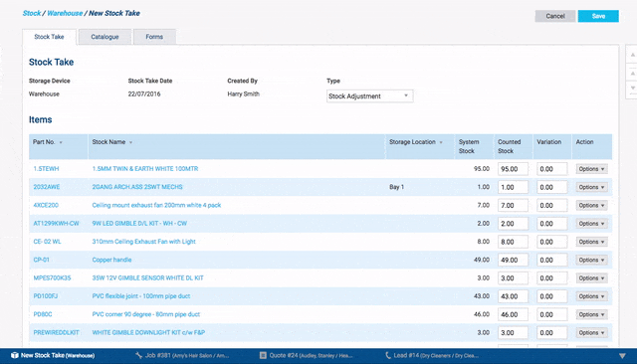Click Counted Stock field for Copper handle
637x364 pixels.
coord(513,261)
